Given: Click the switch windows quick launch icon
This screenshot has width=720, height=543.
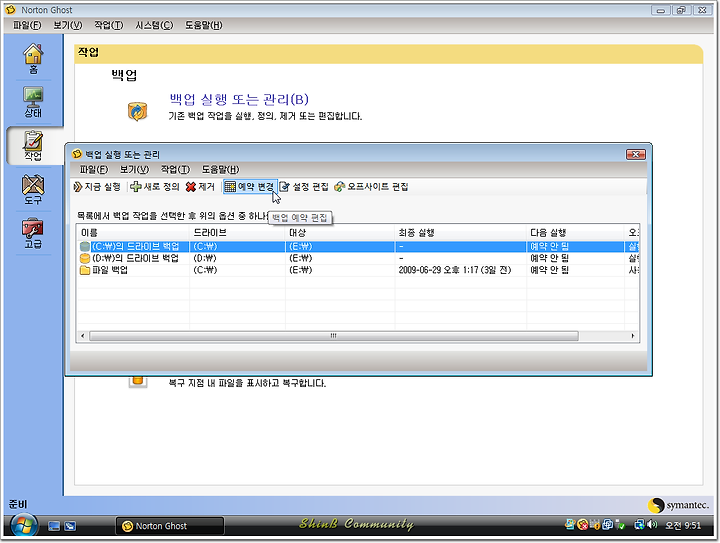Looking at the screenshot, I should pyautogui.click(x=70, y=526).
